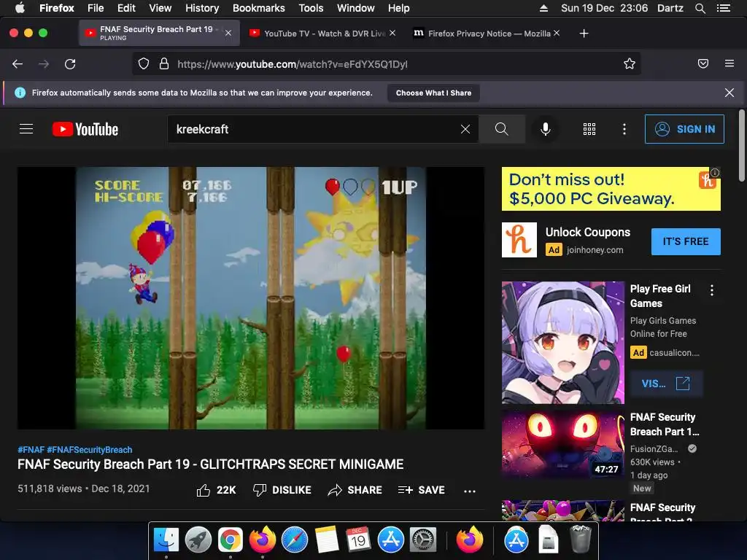This screenshot has width=747, height=560.
Task: Open the File menu
Action: [x=96, y=8]
